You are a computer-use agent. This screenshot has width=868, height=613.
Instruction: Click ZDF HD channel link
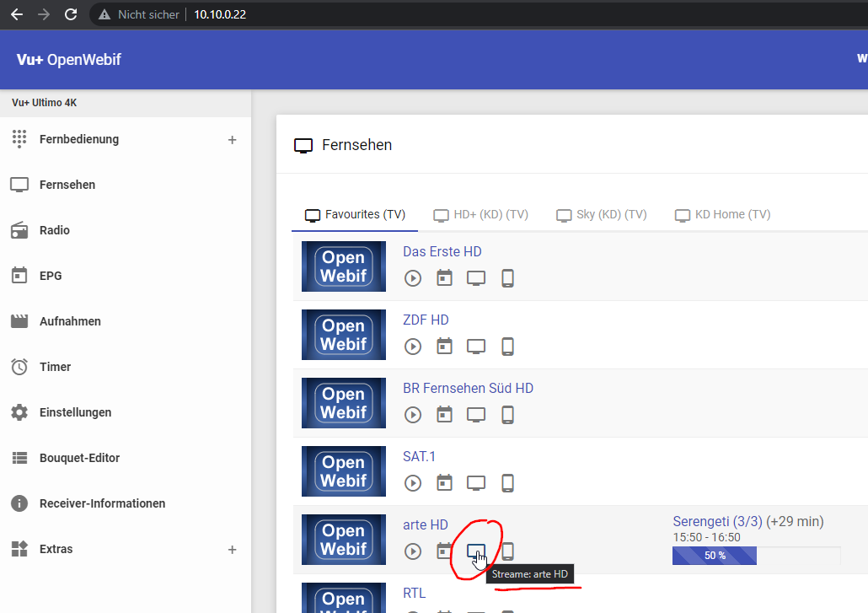coord(426,320)
